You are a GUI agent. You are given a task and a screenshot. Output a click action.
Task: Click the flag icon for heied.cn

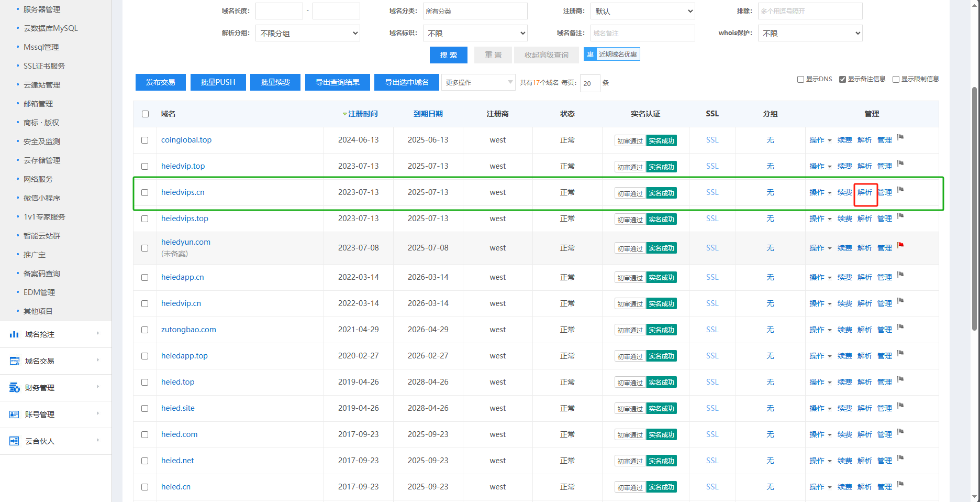pyautogui.click(x=900, y=484)
